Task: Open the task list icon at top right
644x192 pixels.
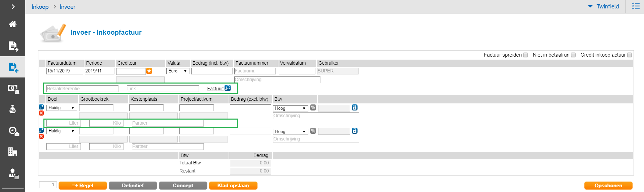Action: 636,6
